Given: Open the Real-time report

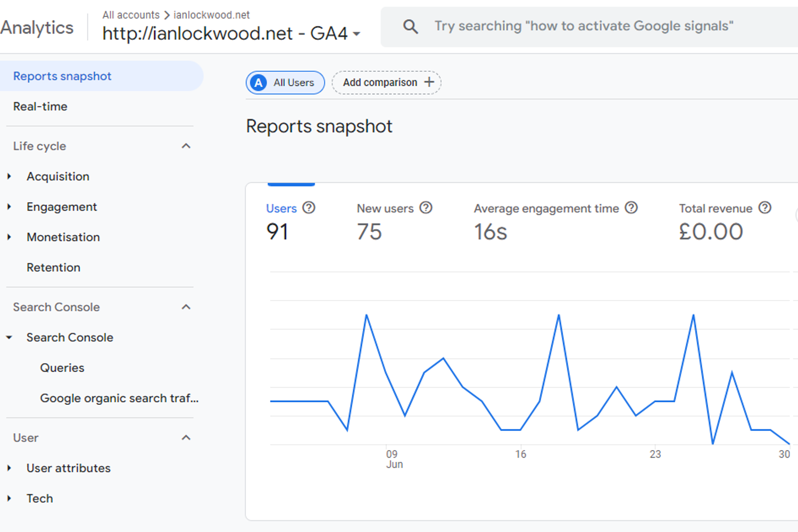Looking at the screenshot, I should pyautogui.click(x=40, y=106).
